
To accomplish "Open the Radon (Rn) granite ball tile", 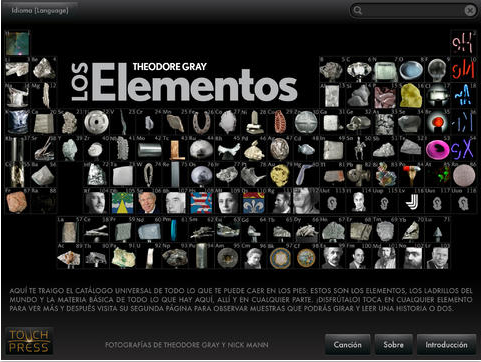I will coord(463,175).
